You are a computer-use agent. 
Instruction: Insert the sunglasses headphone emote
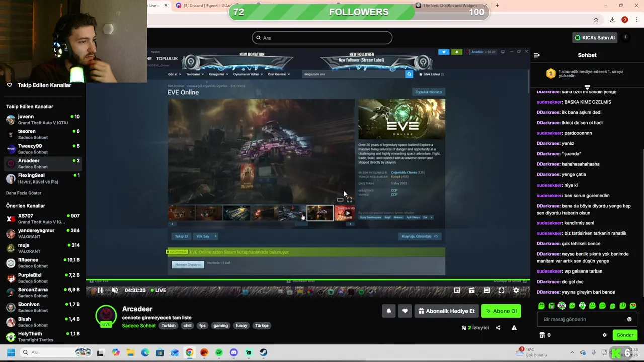562,306
